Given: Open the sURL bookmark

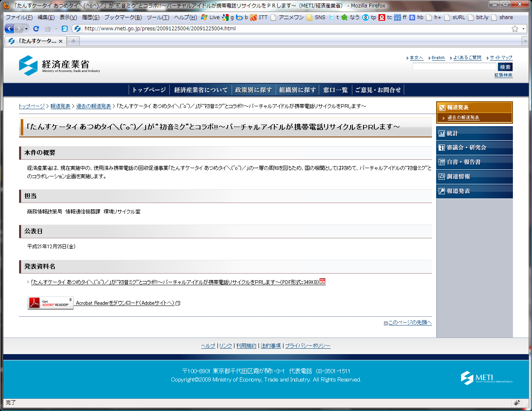Looking at the screenshot, I should (x=455, y=17).
